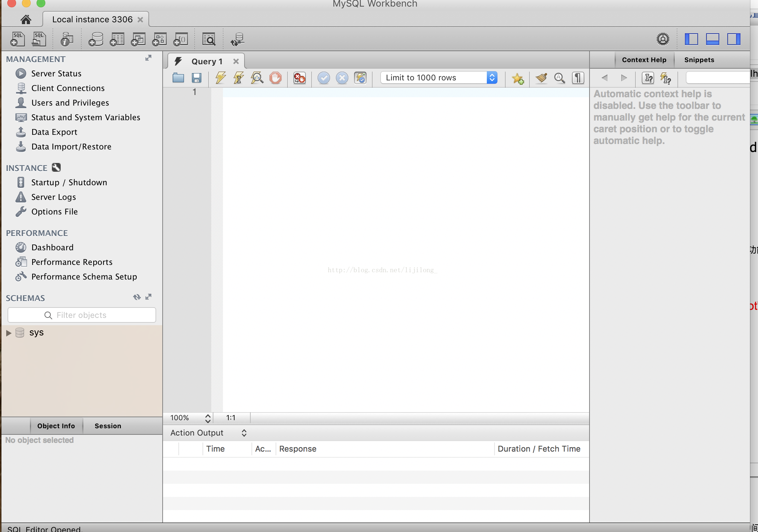Open a SQL script file icon
Viewport: 758px width, 532px height.
(x=39, y=39)
